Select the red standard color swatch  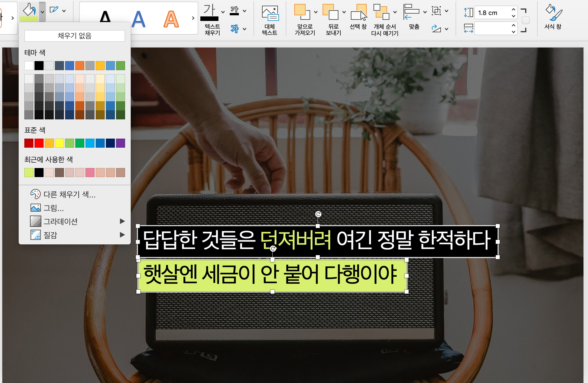pyautogui.click(x=39, y=143)
